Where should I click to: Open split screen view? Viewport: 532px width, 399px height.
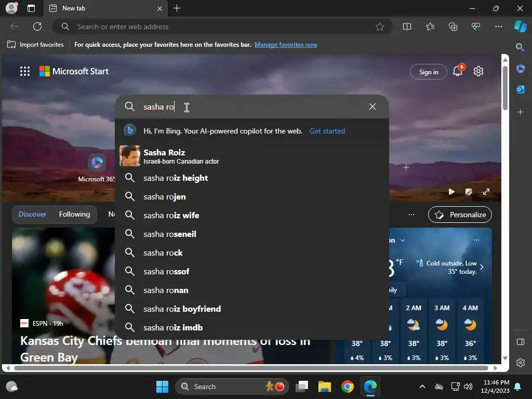coord(407,26)
